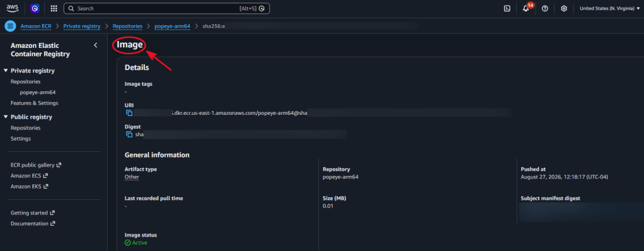
Task: Select the Pushed at timestamp text
Action: (x=565, y=177)
